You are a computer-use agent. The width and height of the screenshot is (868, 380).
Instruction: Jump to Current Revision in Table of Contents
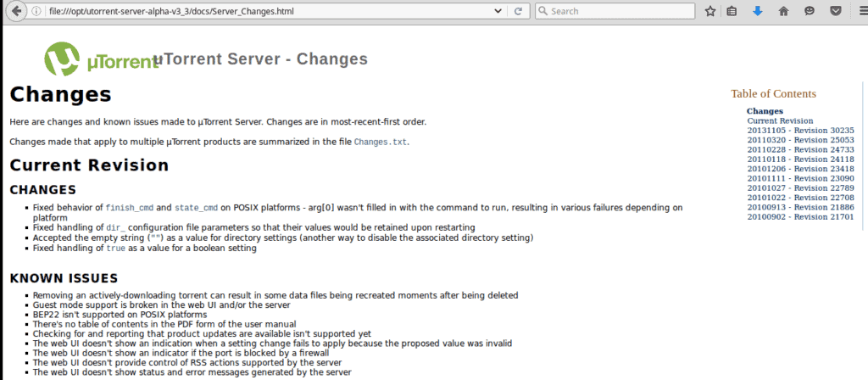pos(780,120)
